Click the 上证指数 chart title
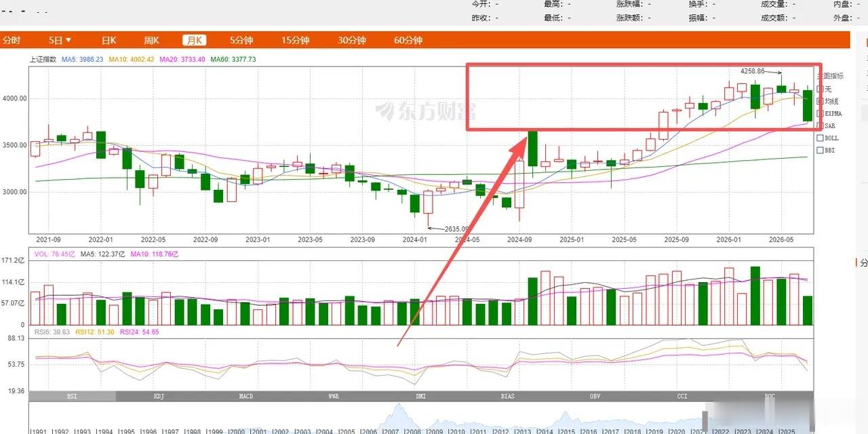Viewport: 868px width, 434px height. coord(43,60)
